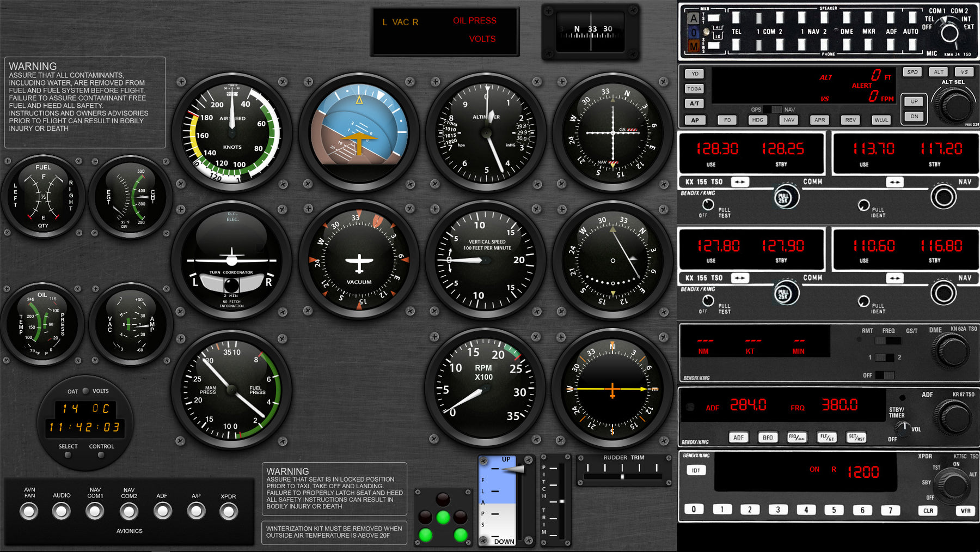The image size is (980, 552).
Task: Click the turn coordinator instrument
Action: point(231,260)
